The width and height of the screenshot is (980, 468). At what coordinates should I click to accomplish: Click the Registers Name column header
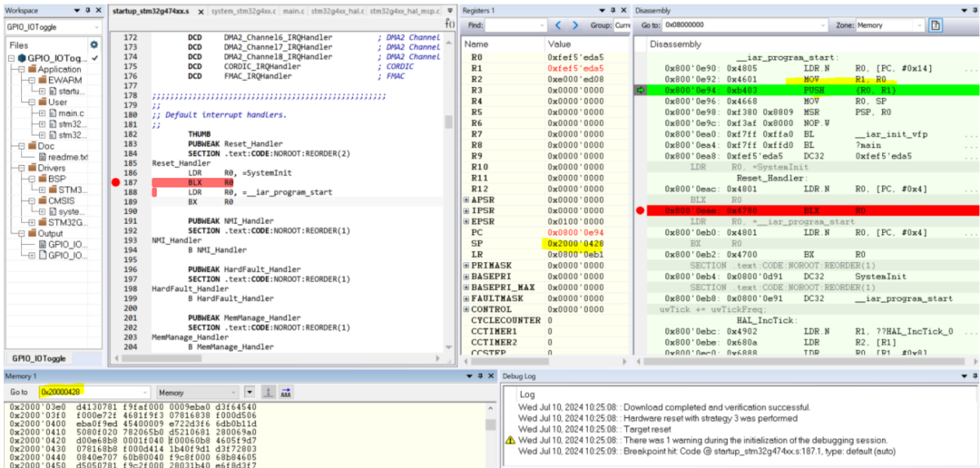tap(503, 44)
